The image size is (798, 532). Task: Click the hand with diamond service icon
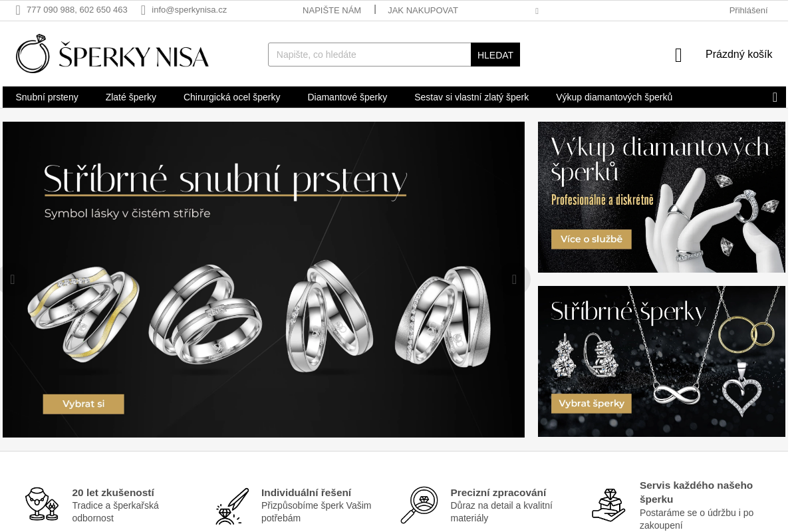[x=608, y=505]
